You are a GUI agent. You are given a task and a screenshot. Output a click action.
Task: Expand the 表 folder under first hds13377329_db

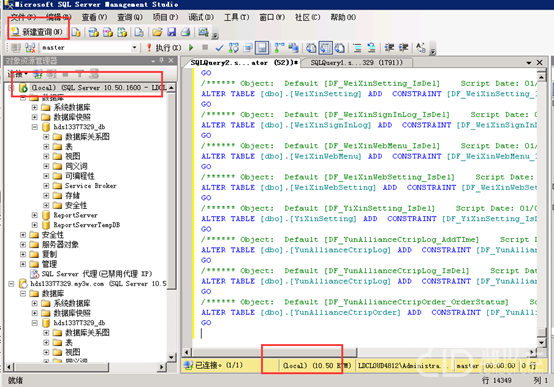46,146
